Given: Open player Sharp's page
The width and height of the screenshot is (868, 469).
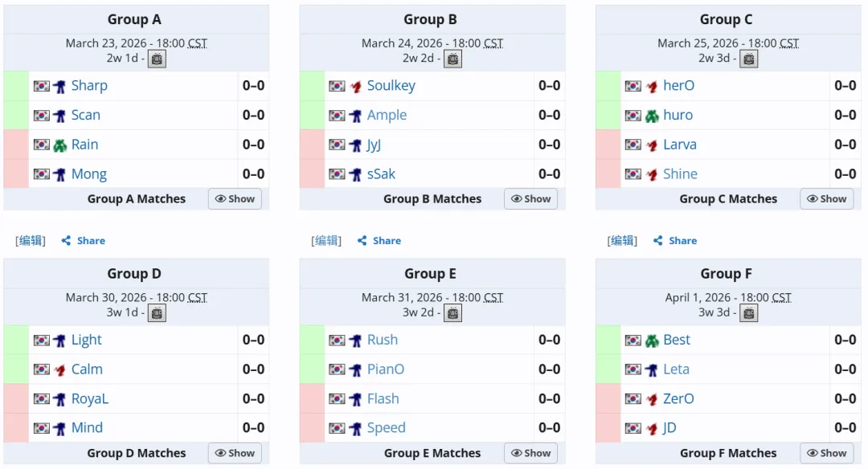Looking at the screenshot, I should [89, 86].
